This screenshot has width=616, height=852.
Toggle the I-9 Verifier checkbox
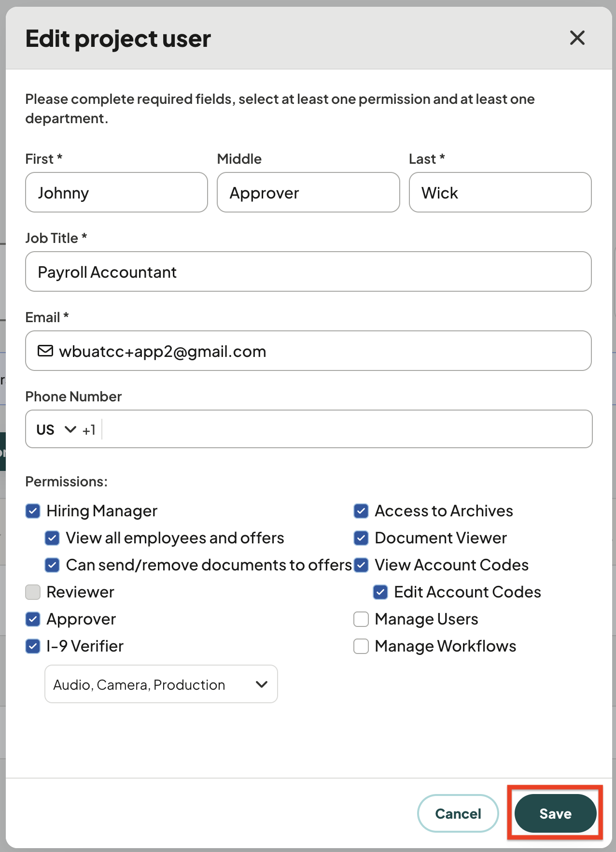pos(33,646)
